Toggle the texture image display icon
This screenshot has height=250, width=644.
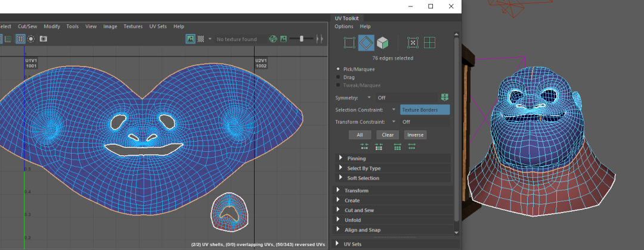coord(190,39)
